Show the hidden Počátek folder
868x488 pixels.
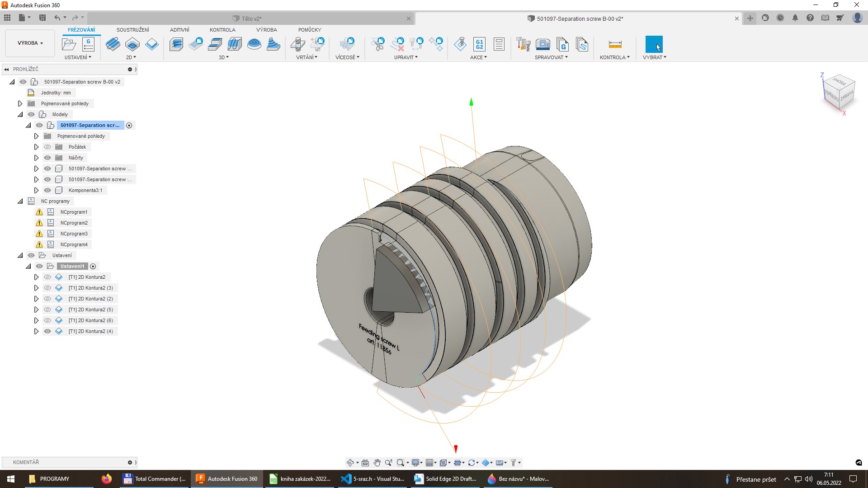coord(47,147)
